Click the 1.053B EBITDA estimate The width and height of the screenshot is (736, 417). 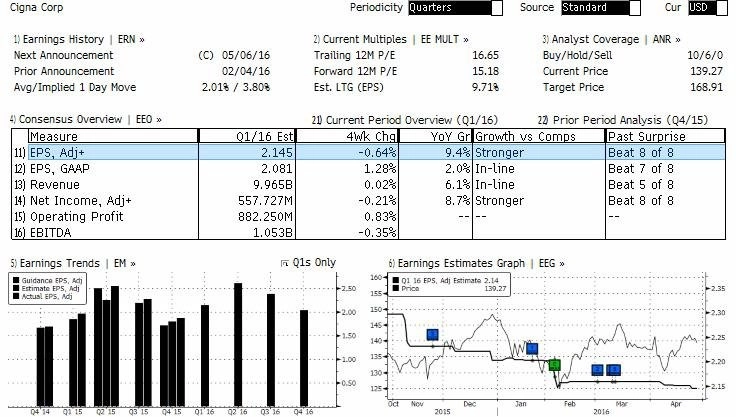point(273,232)
